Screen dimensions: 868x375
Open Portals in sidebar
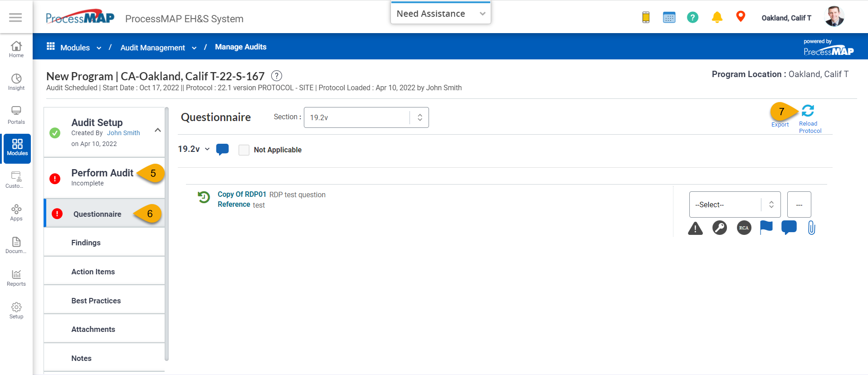[x=16, y=115]
